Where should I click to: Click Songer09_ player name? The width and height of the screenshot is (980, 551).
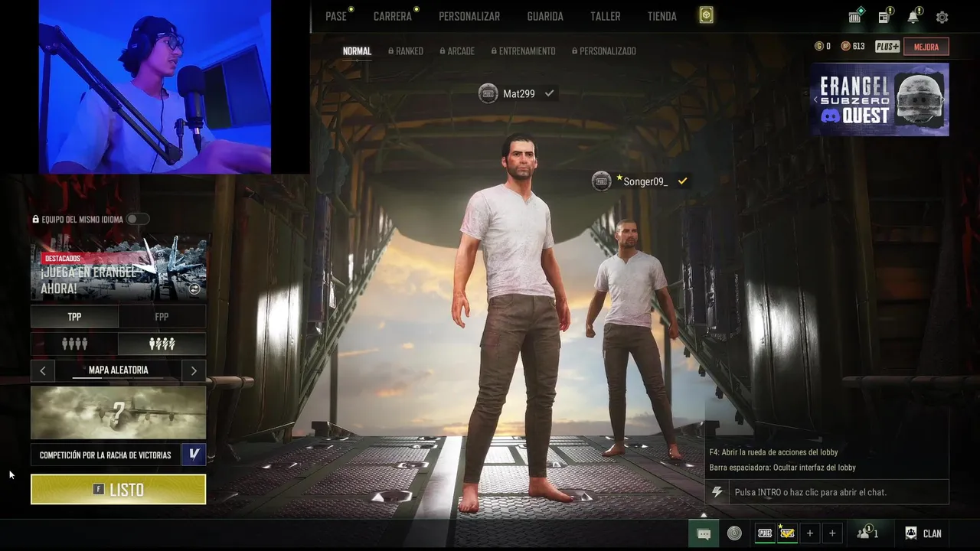645,181
